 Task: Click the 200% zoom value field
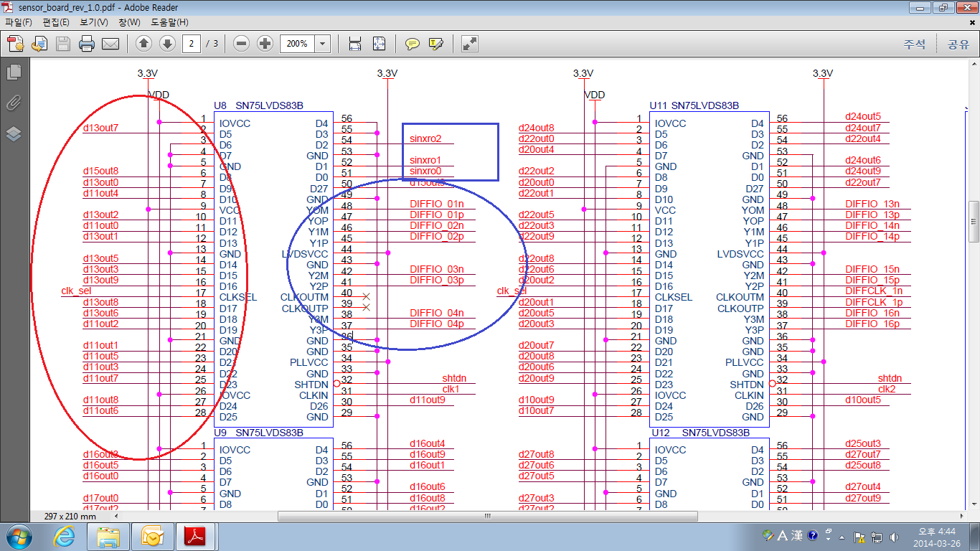click(297, 44)
